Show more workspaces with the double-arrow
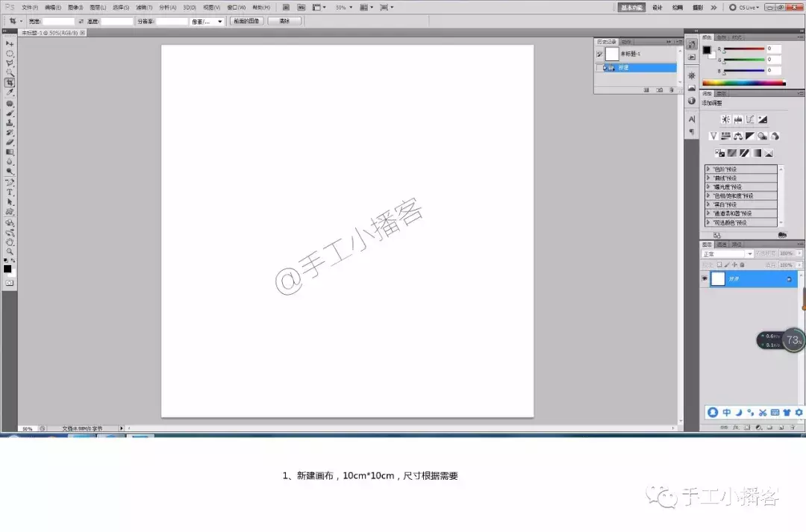Image resolution: width=806 pixels, height=532 pixels. (713, 7)
